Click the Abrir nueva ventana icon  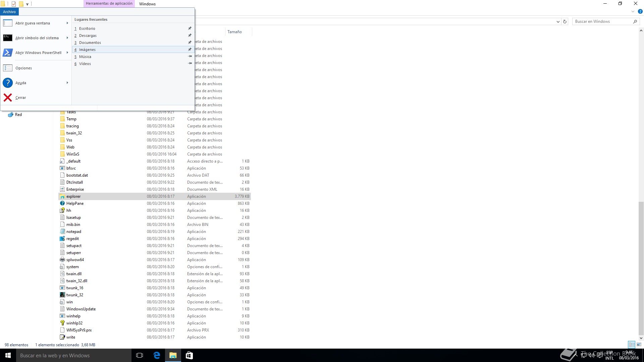pyautogui.click(x=8, y=23)
